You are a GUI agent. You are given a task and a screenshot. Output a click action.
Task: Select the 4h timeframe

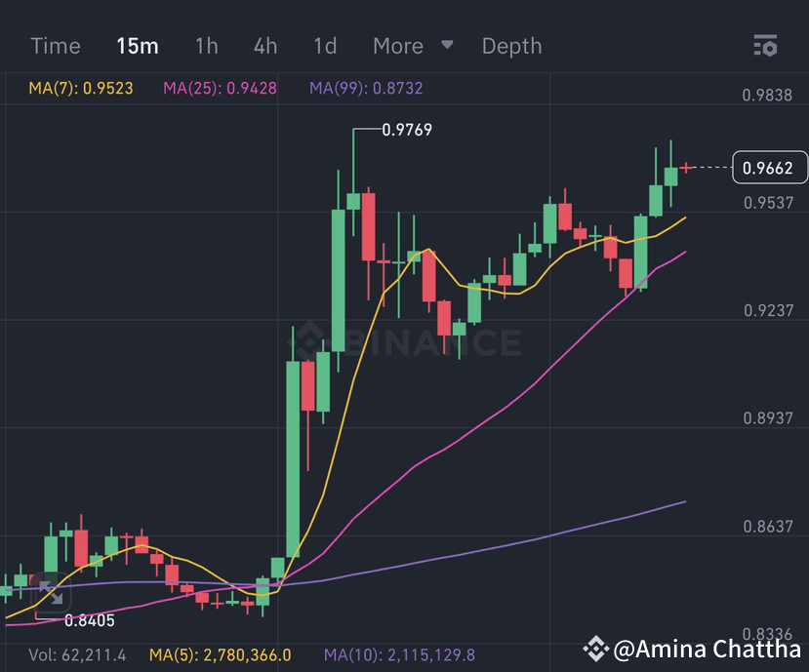pyautogui.click(x=263, y=45)
